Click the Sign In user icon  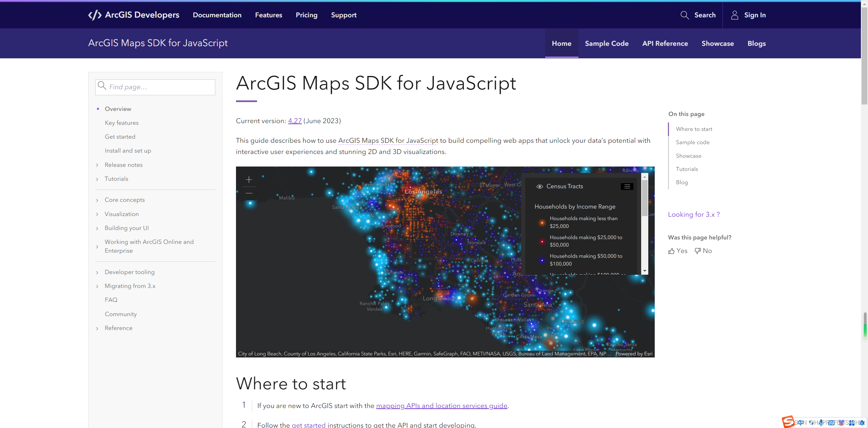[734, 15]
